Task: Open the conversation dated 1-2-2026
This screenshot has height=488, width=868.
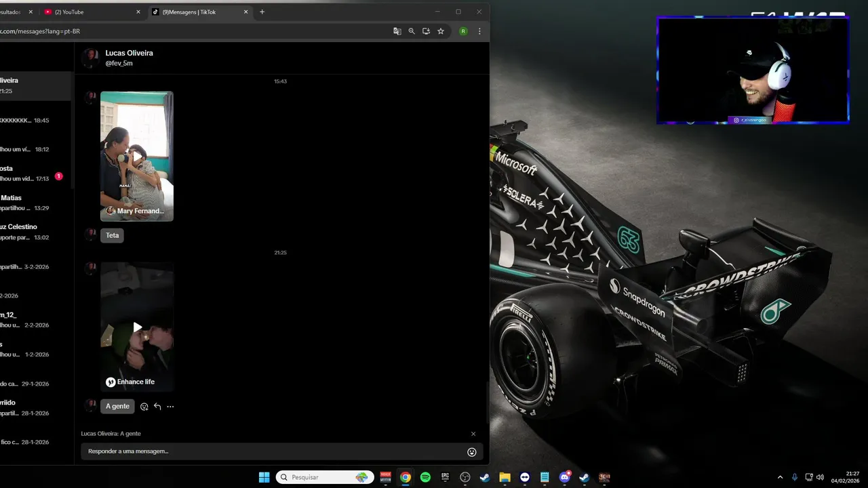Action: click(35, 349)
